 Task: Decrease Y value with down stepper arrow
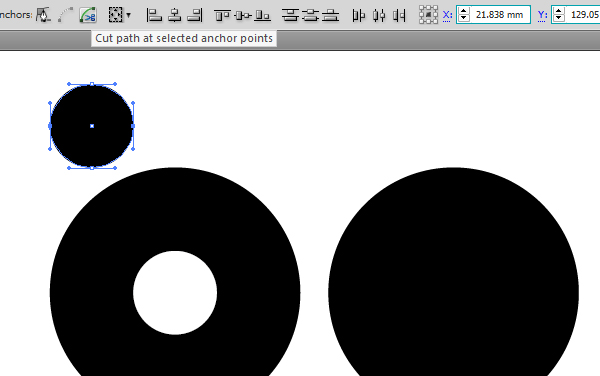point(559,18)
